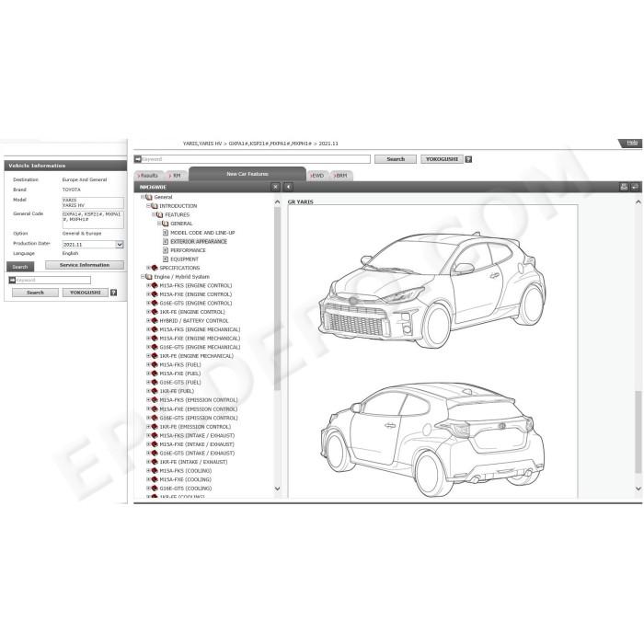Select M15A-FXE (EMISSION CONTROL) tree item
The width and height of the screenshot is (644, 644).
pos(199,409)
